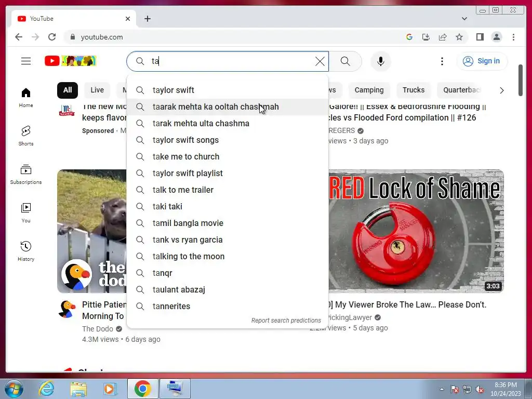Open Windows Start menu
This screenshot has width=532, height=399.
(14, 389)
